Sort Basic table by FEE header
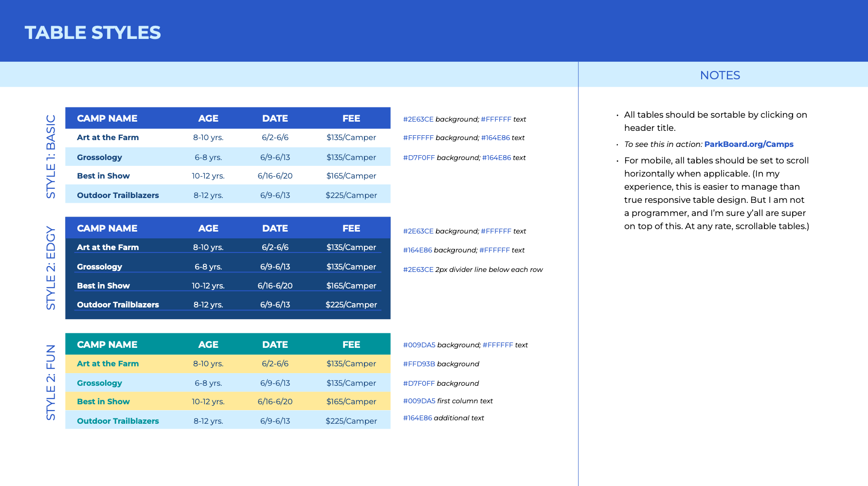The width and height of the screenshot is (868, 486). (351, 118)
